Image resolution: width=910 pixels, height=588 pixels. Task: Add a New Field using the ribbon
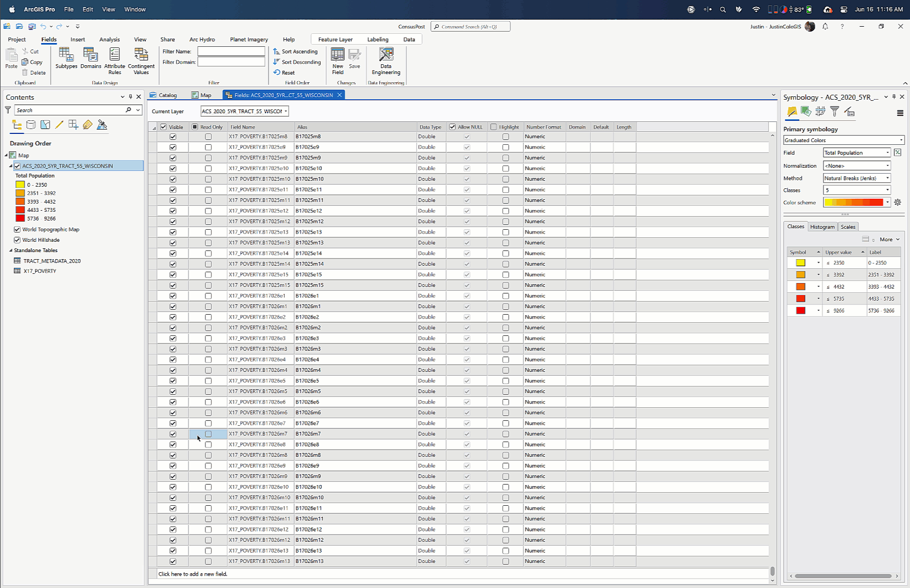338,59
